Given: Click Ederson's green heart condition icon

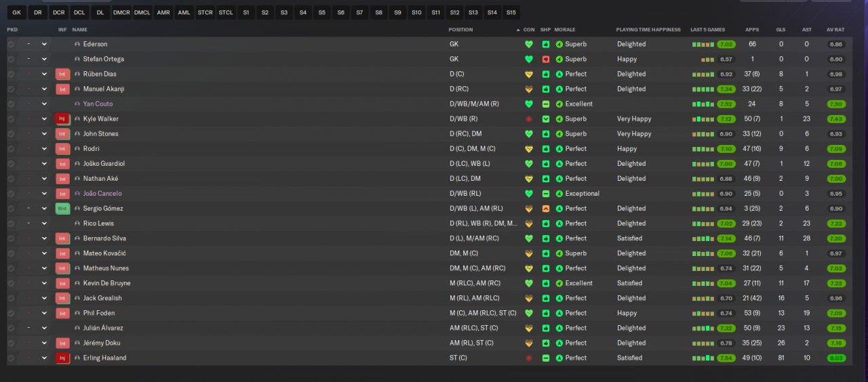Looking at the screenshot, I should tap(529, 44).
